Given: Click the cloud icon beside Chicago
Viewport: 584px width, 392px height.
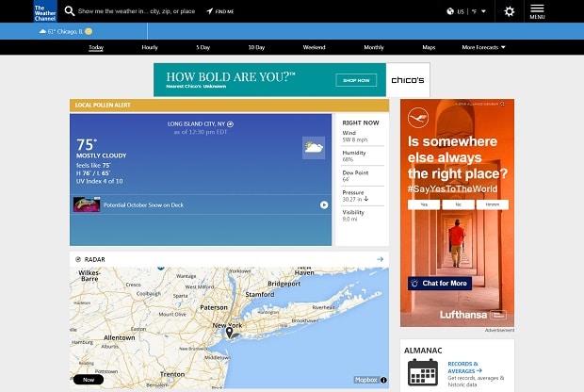Looking at the screenshot, I should (x=42, y=32).
